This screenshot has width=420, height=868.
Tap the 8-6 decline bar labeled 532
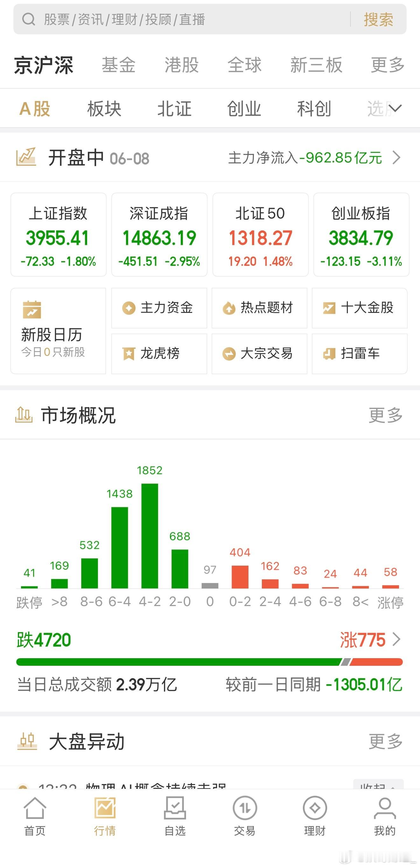[90, 573]
